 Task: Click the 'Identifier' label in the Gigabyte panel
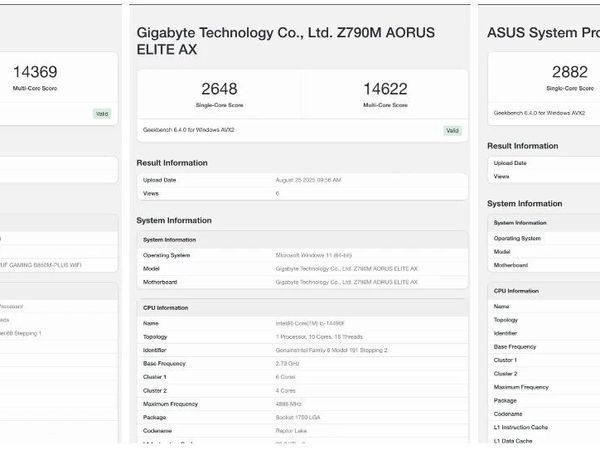tap(155, 350)
